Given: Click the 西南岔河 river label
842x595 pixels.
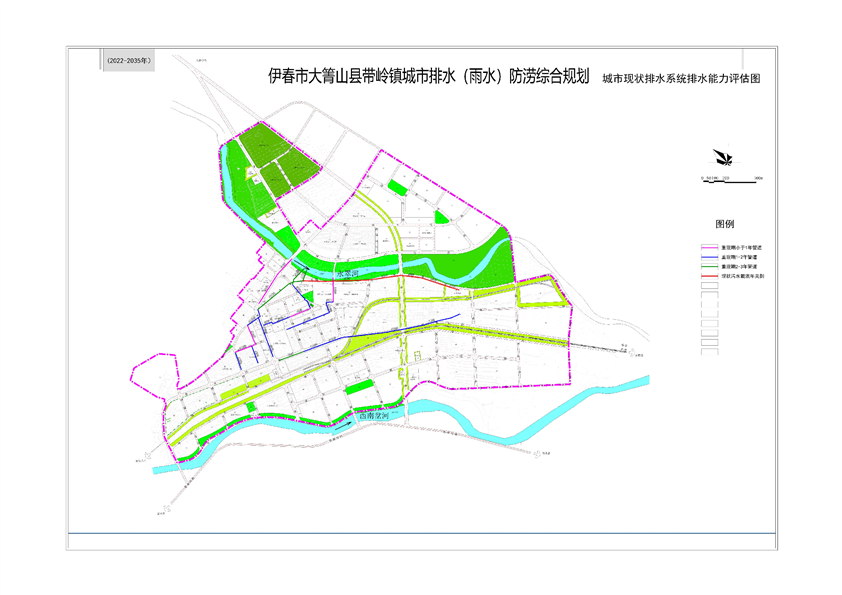Looking at the screenshot, I should 374,416.
